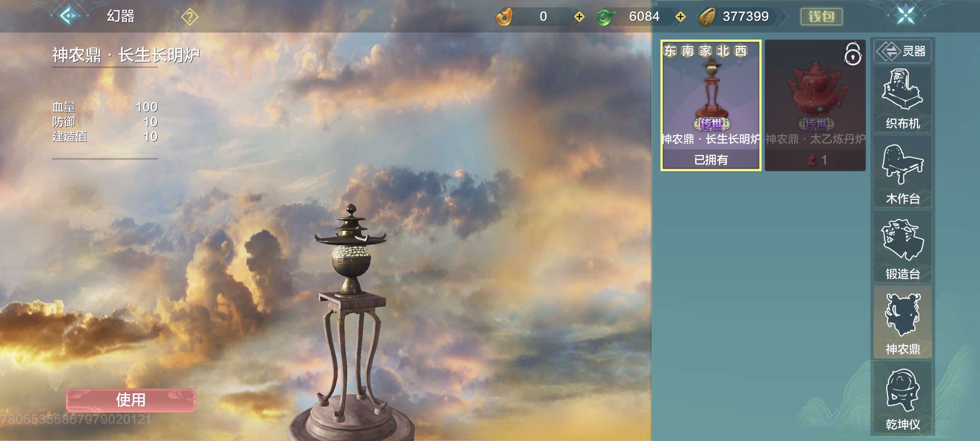Click the lock icon on 太乙炼丹炉
Viewport: 980px width, 441px height.
tap(852, 54)
